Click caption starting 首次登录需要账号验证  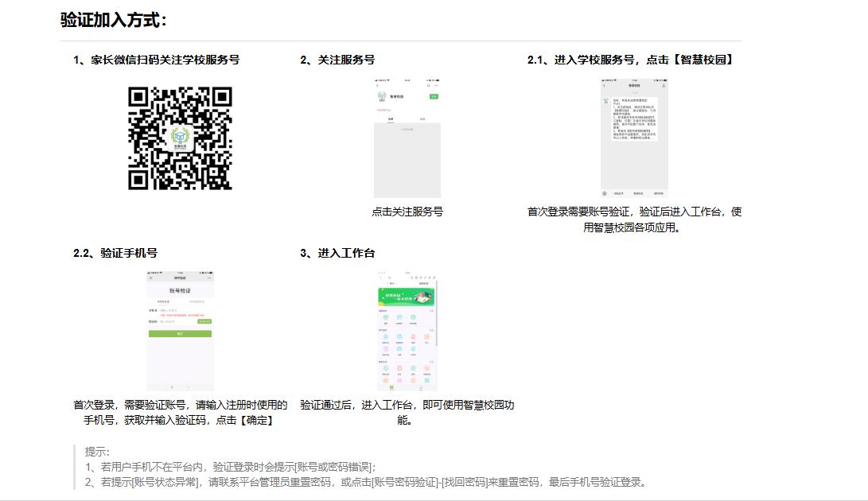(634, 219)
